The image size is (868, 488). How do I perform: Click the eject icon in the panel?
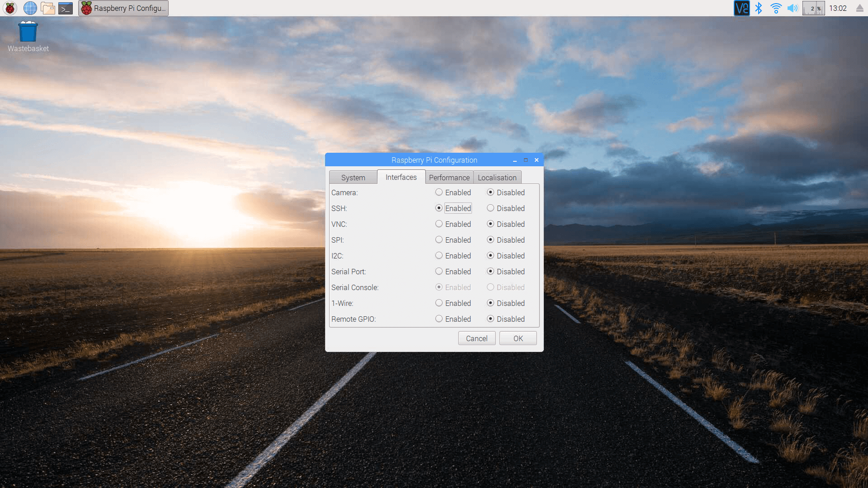pos(859,8)
